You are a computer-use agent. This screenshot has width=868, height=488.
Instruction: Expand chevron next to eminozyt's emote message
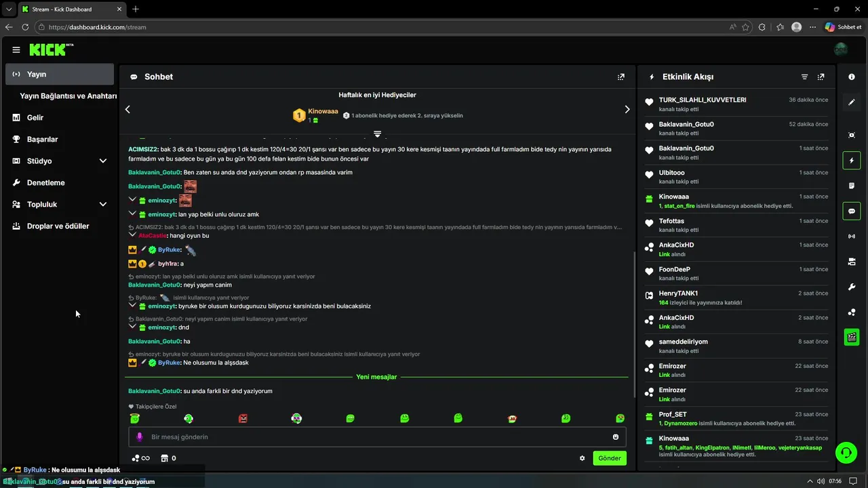pyautogui.click(x=132, y=200)
